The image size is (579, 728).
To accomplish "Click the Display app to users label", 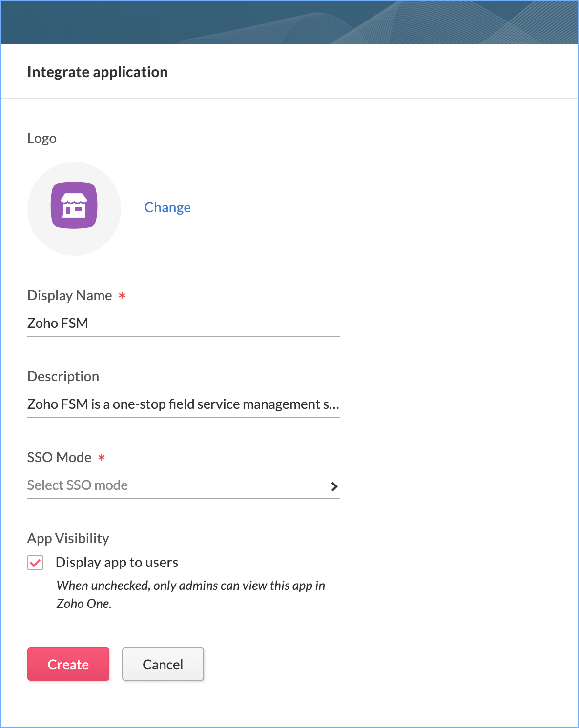I will pyautogui.click(x=117, y=562).
